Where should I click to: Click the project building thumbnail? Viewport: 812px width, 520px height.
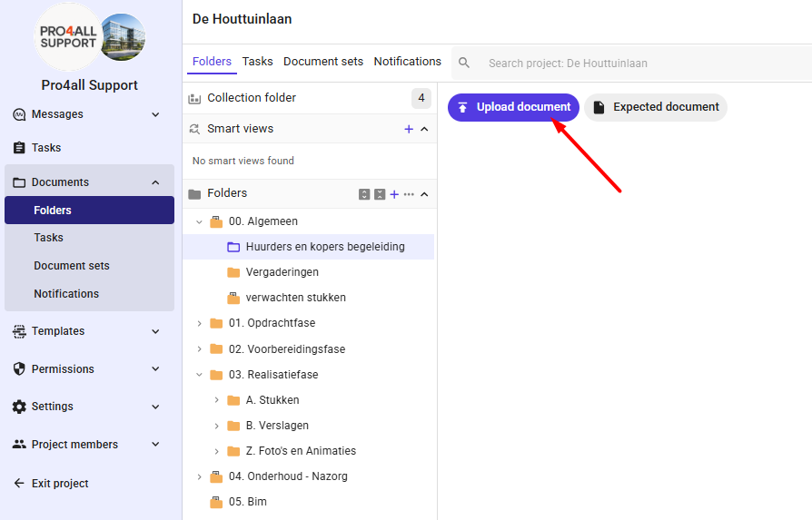click(123, 37)
